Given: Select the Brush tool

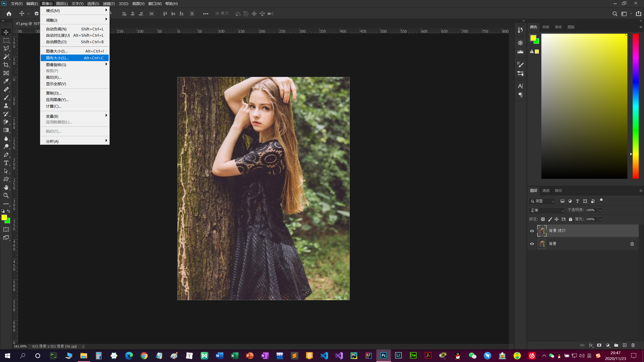Looking at the screenshot, I should click(6, 97).
